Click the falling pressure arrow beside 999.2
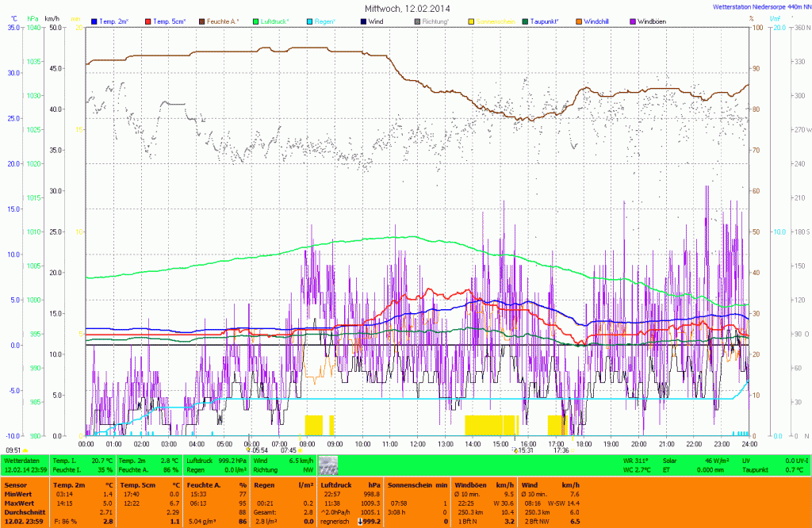 point(361,521)
